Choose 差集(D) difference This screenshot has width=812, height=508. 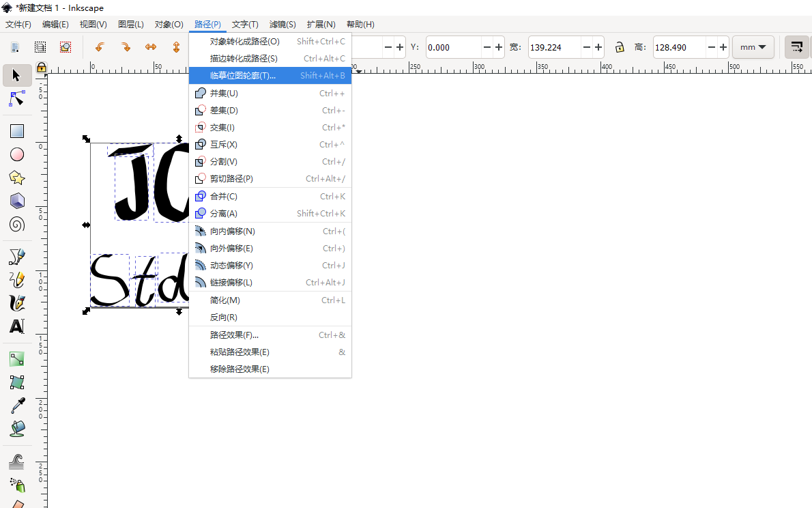point(270,111)
